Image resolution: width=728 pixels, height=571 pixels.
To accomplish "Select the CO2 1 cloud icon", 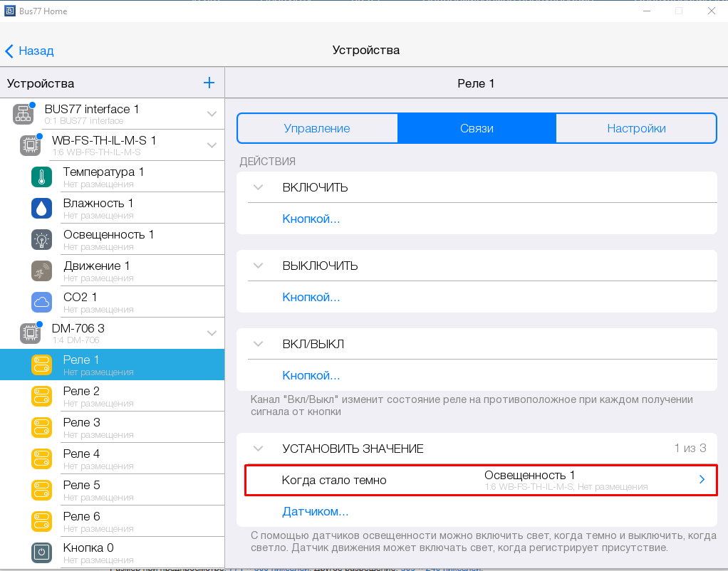I will (42, 302).
